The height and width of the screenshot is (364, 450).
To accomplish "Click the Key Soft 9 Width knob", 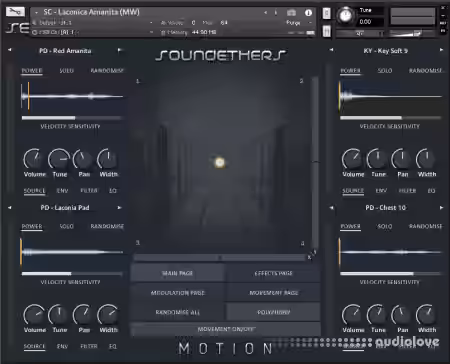I will (x=427, y=159).
